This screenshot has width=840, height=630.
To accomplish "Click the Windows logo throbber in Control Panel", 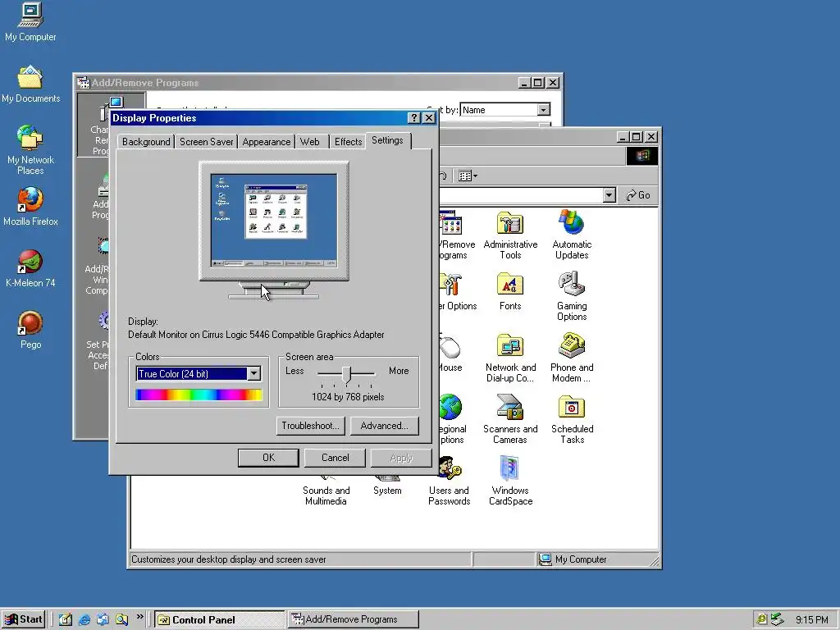I will click(642, 156).
